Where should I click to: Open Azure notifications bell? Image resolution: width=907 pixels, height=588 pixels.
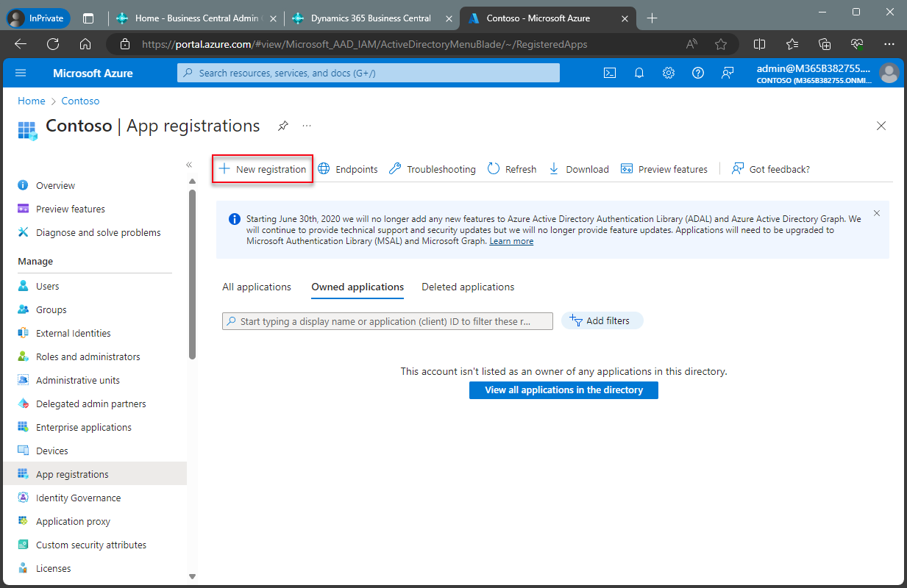pos(639,73)
